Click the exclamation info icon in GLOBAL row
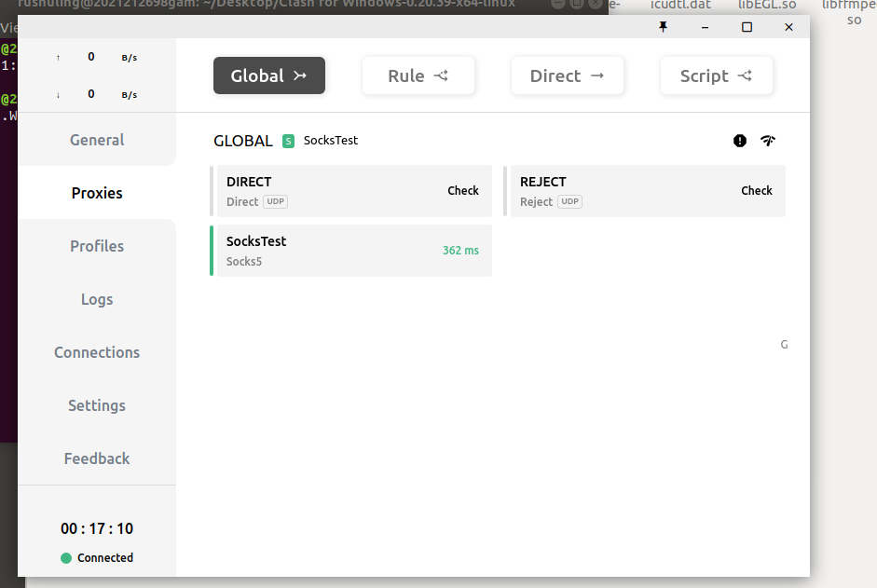The width and height of the screenshot is (877, 588). (740, 141)
